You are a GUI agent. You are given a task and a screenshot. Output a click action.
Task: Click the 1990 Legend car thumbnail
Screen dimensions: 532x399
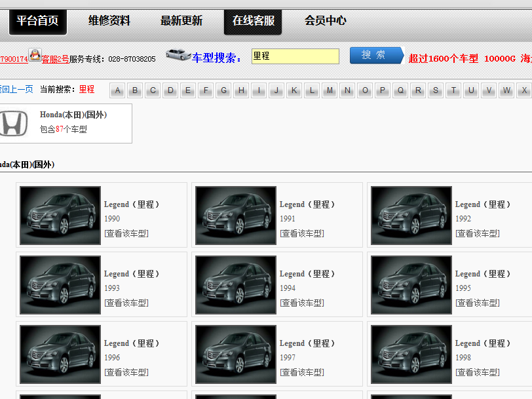[60, 216]
